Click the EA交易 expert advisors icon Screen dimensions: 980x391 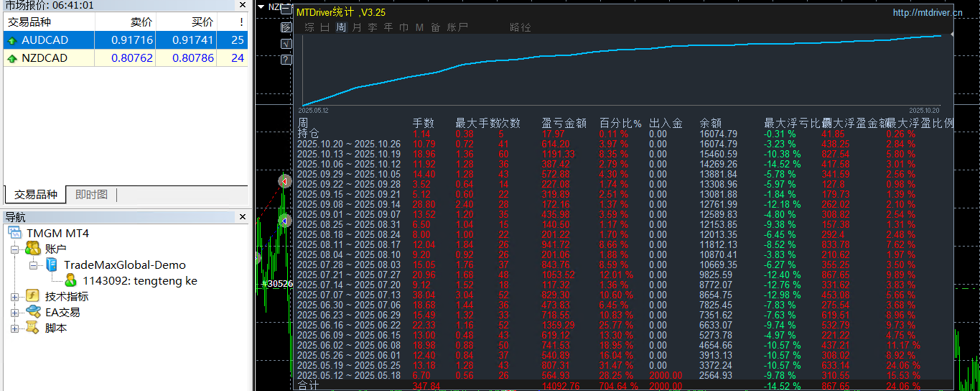(x=33, y=312)
